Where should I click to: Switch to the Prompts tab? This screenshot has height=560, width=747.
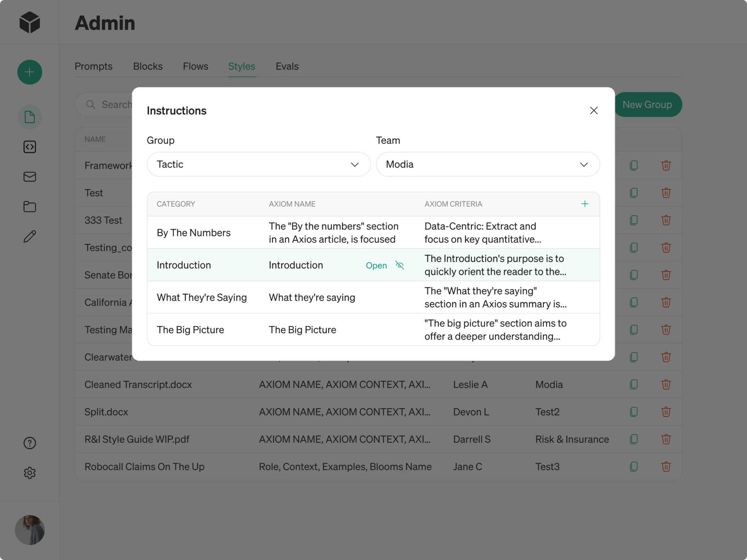[x=93, y=66]
